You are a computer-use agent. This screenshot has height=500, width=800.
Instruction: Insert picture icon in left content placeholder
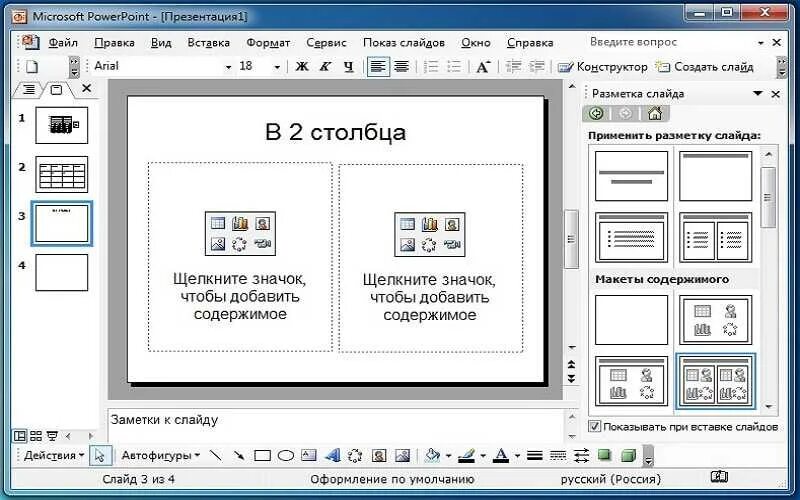[x=218, y=244]
